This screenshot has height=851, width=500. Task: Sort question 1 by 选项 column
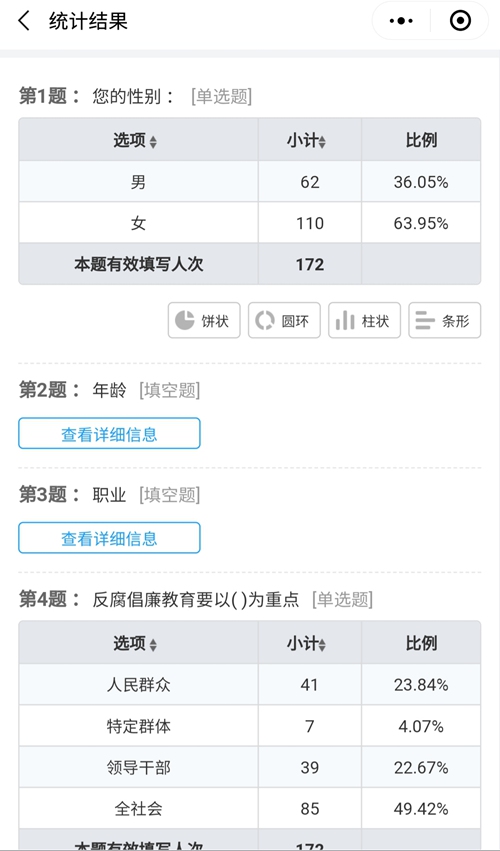coord(135,141)
